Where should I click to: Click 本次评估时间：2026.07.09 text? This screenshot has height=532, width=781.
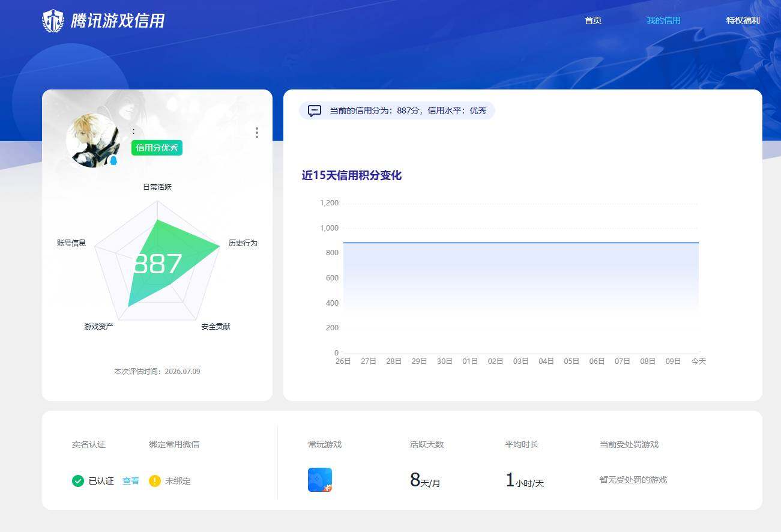157,372
